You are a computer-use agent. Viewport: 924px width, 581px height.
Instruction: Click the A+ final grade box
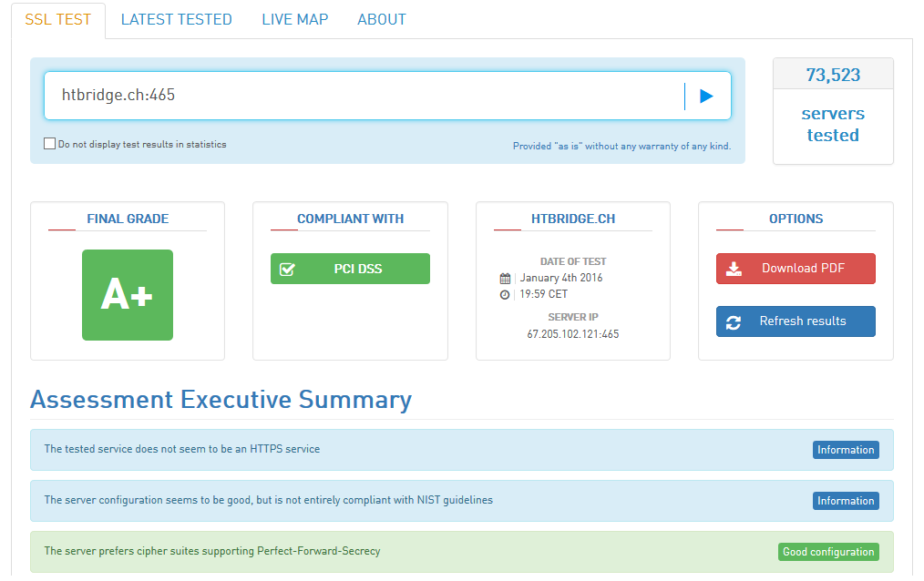pyautogui.click(x=128, y=295)
